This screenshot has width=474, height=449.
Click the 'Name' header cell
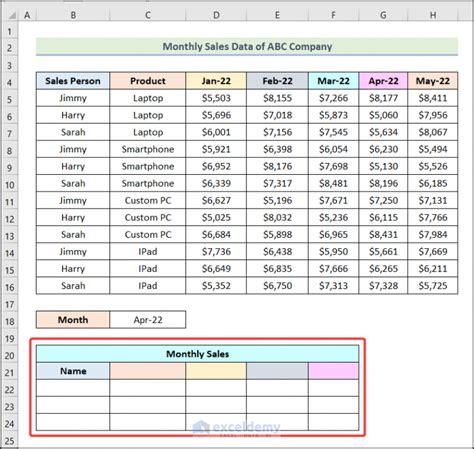pyautogui.click(x=73, y=371)
